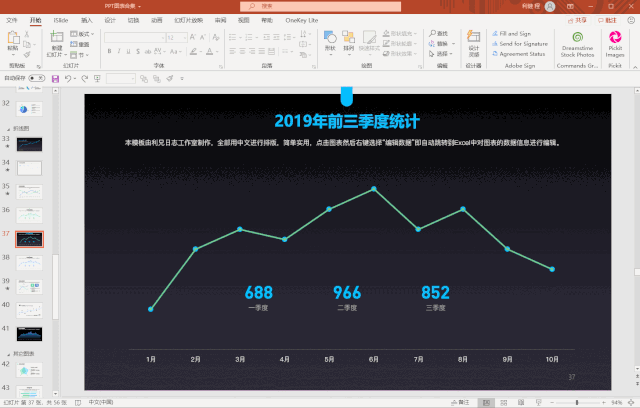Click the Share button

578,20
